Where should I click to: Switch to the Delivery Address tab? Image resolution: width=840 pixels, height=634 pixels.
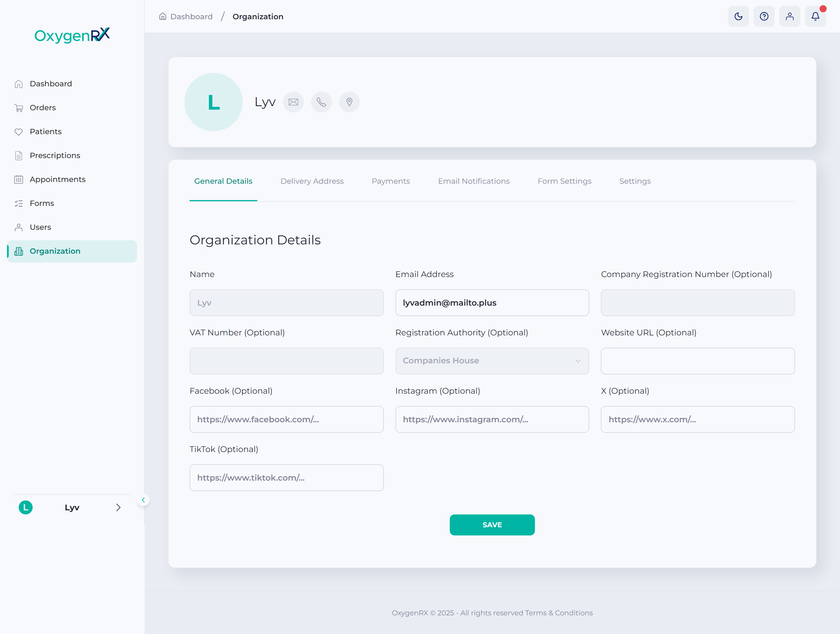pyautogui.click(x=312, y=181)
